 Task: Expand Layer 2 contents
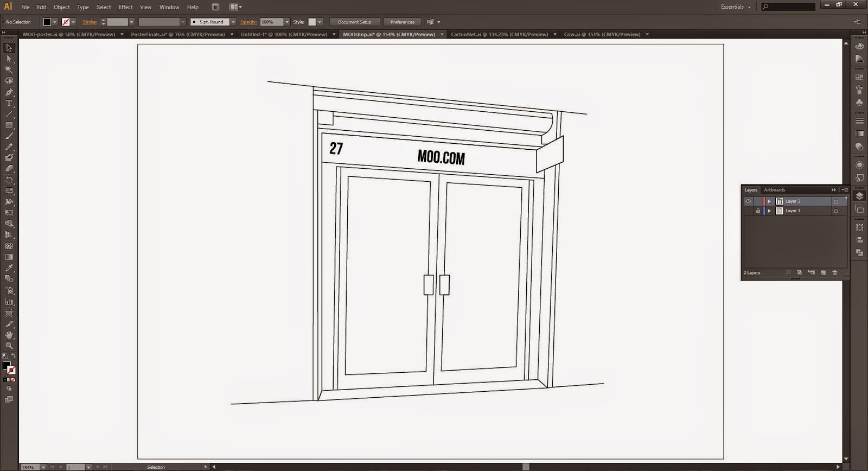coord(769,201)
